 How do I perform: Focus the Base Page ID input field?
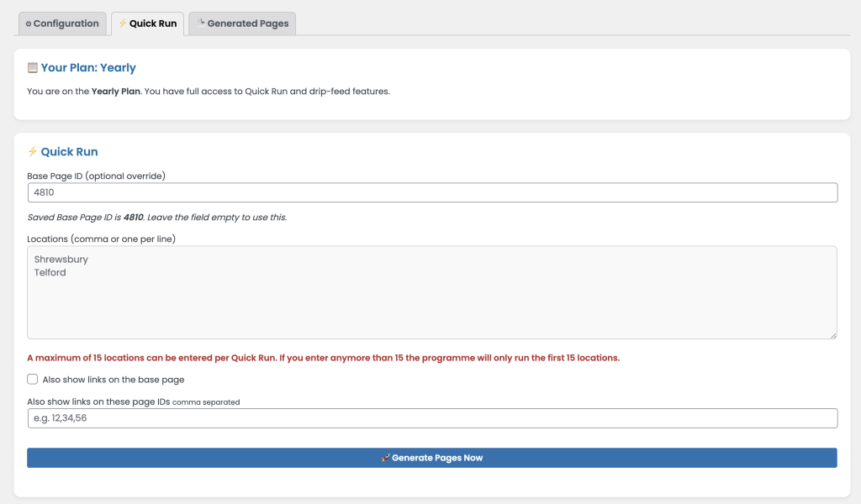pyautogui.click(x=432, y=192)
